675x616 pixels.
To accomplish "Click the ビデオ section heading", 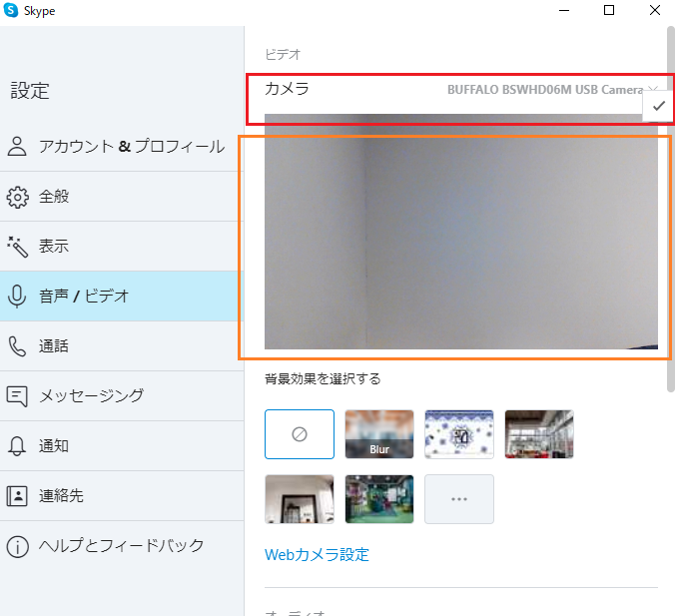I will coord(283,55).
